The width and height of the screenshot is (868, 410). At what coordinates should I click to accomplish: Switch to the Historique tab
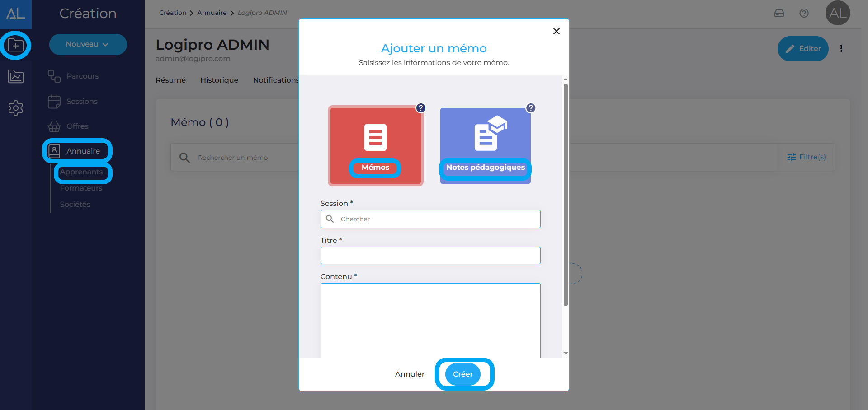[219, 80]
